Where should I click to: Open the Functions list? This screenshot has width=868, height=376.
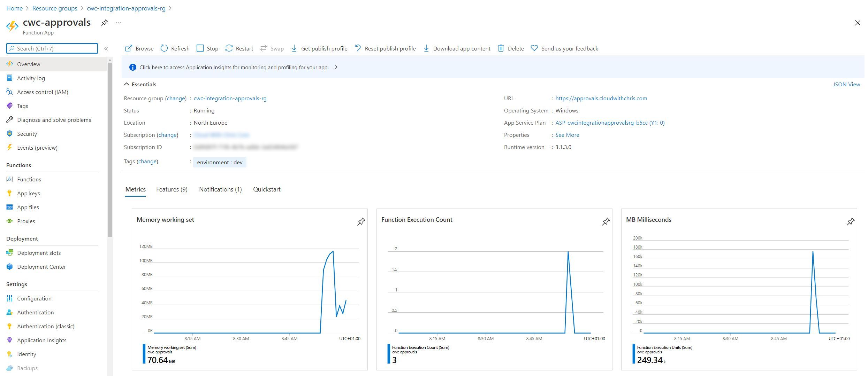[x=53, y=179]
